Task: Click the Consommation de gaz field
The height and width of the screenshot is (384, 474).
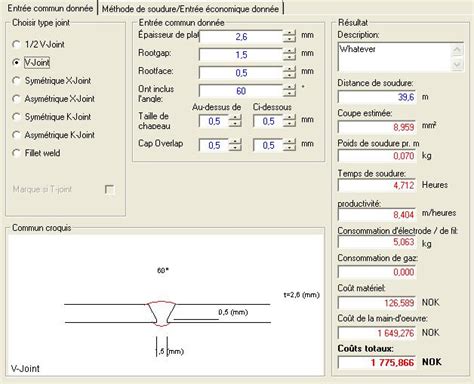Action: [x=377, y=272]
